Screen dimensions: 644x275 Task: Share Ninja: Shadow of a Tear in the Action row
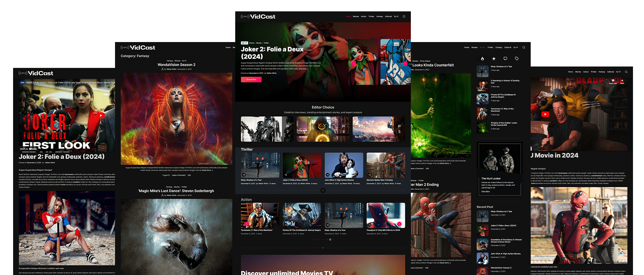point(328,225)
